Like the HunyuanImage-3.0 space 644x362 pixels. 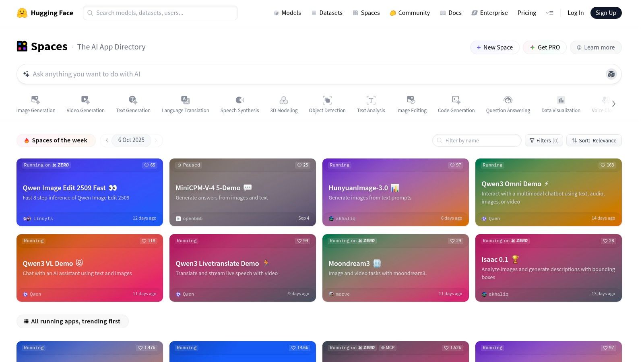point(456,165)
